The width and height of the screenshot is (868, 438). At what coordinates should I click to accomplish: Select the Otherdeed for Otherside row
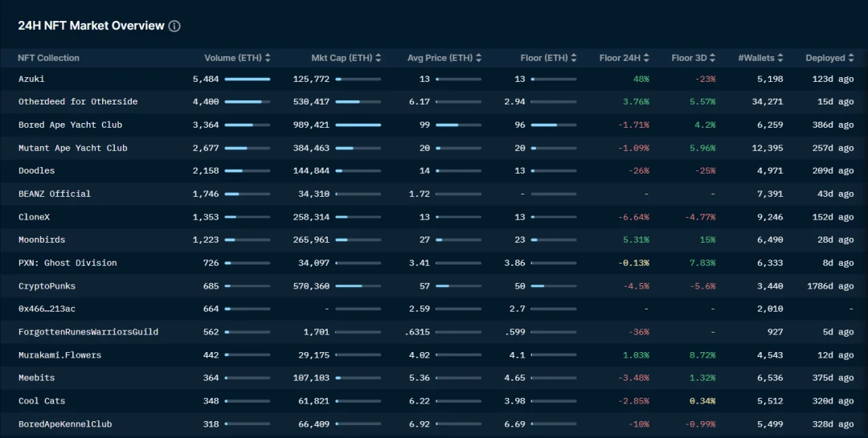click(x=434, y=102)
